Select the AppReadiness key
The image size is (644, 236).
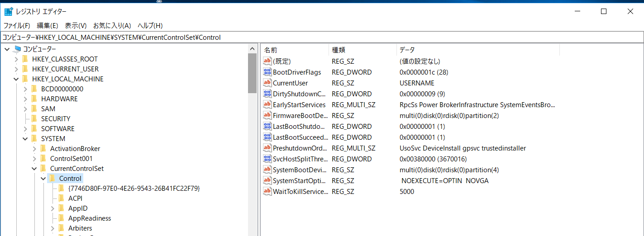90,218
